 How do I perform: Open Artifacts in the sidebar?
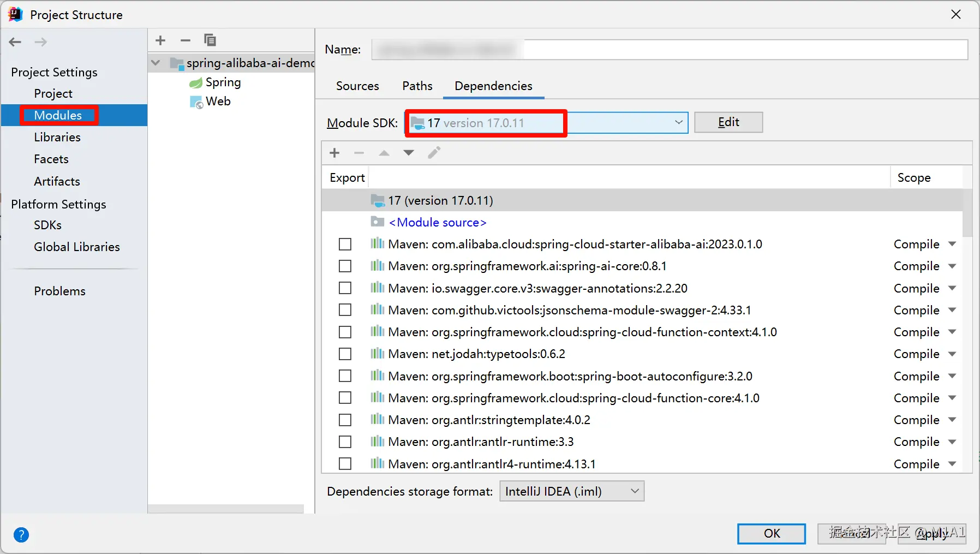(x=57, y=181)
